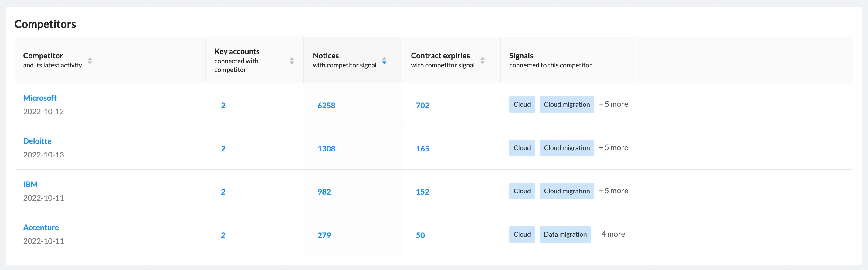
Task: Open IBM's 982 notices
Action: tap(324, 192)
